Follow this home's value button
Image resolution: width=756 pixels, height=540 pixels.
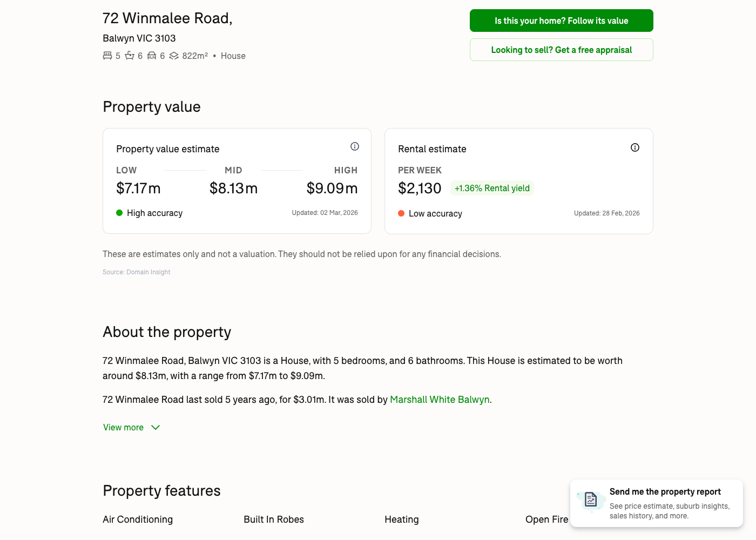(x=562, y=21)
